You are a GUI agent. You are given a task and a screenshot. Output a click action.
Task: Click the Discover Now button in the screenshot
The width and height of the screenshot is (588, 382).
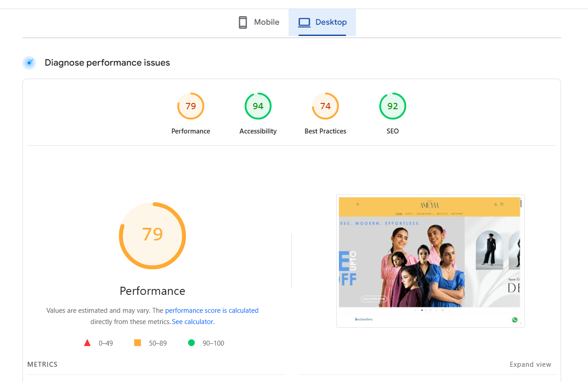pos(373,299)
